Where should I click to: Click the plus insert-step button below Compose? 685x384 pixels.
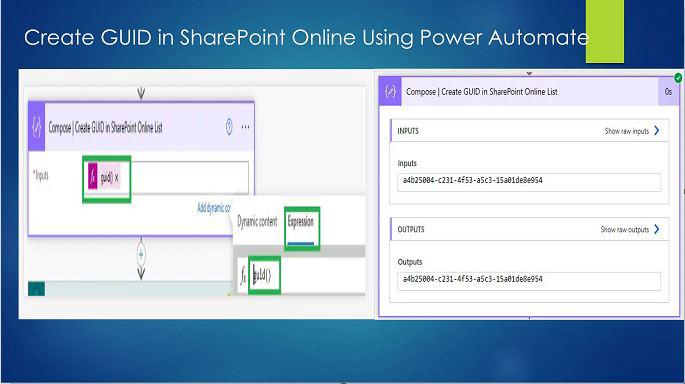pyautogui.click(x=141, y=254)
